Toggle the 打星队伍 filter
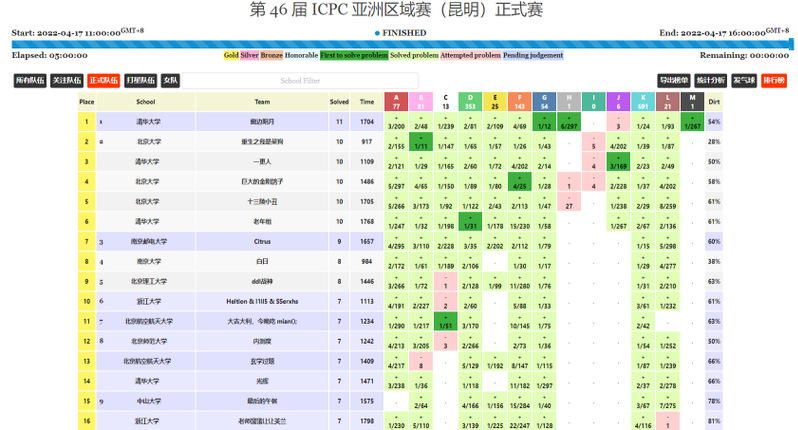Screen dimensions: 798x430 [x=142, y=79]
